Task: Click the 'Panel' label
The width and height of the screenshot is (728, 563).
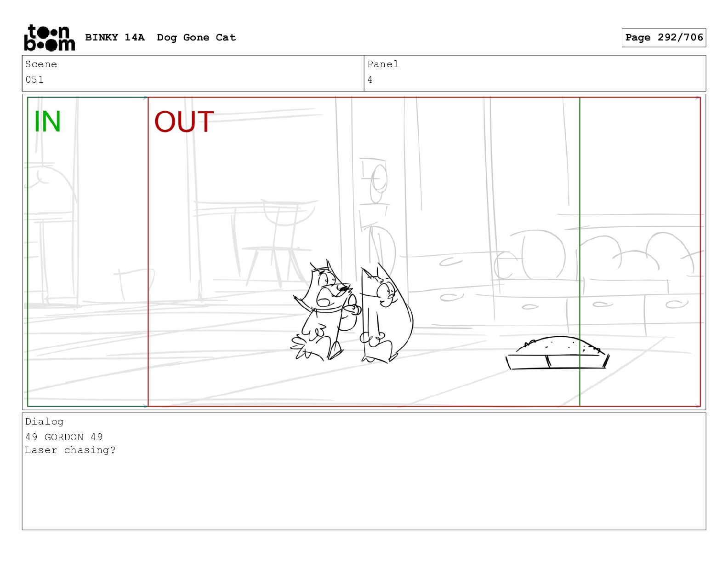Action: tap(382, 64)
